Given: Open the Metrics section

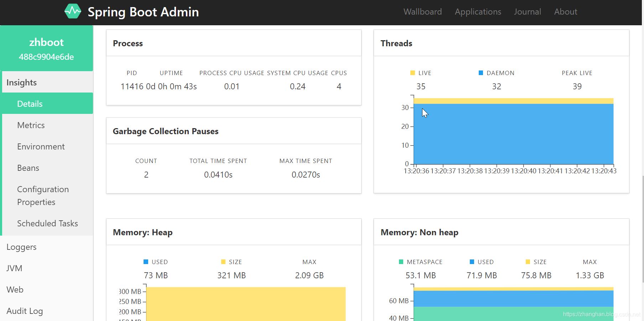Looking at the screenshot, I should [31, 125].
